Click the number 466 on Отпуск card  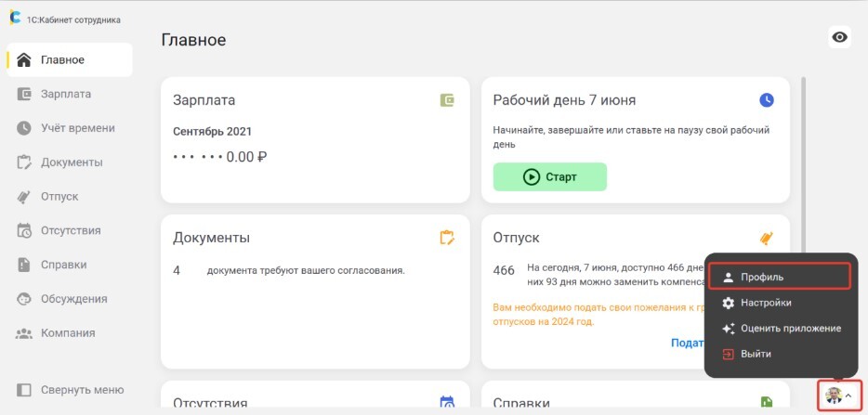pos(504,271)
